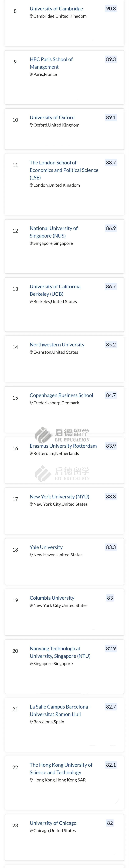Click score badge 86.9 for NUS
Viewport: 129px width, 868px height.
click(111, 228)
